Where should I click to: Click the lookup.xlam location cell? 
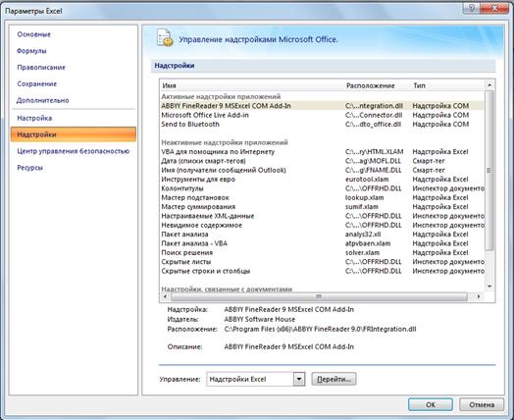(364, 197)
